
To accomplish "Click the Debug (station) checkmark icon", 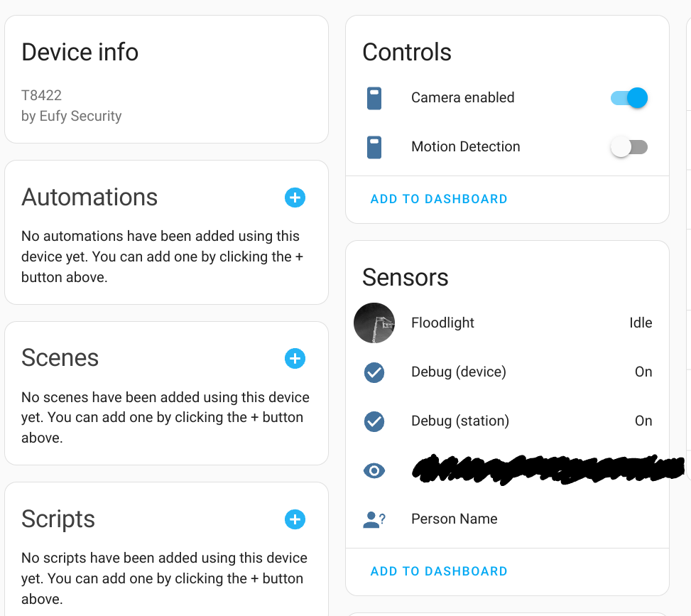I will (x=374, y=421).
